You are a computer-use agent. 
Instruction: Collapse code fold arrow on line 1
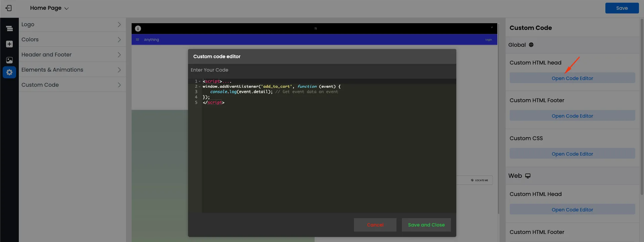tap(199, 81)
